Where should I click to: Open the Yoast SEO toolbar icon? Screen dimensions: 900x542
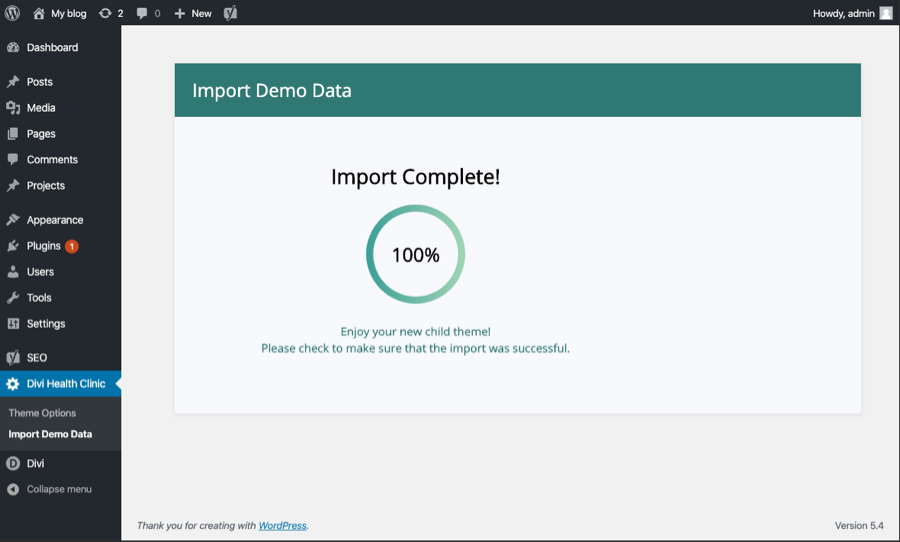(230, 13)
